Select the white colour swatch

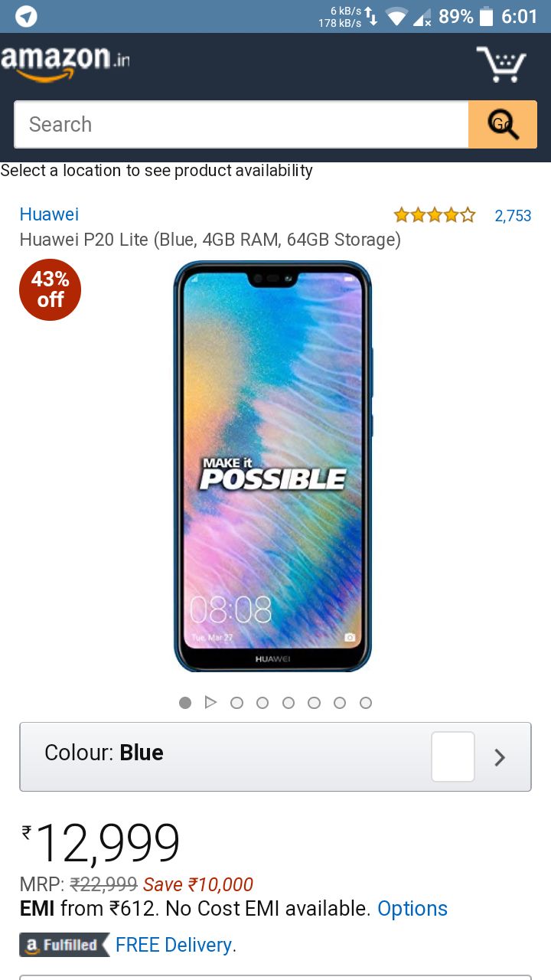453,756
